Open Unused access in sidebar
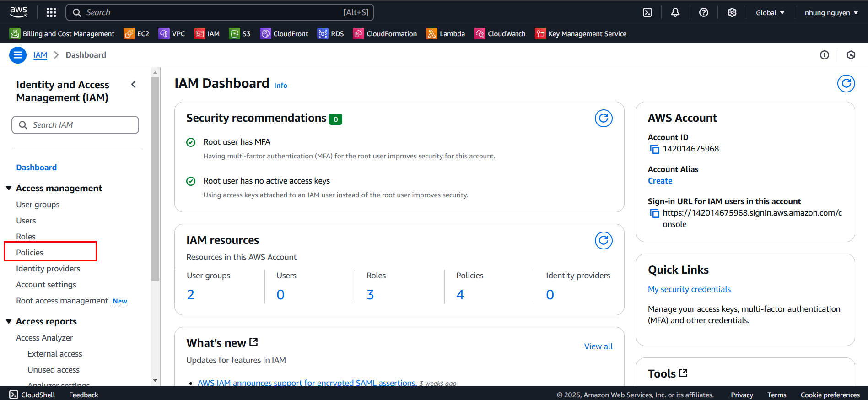Image resolution: width=868 pixels, height=400 pixels. point(54,370)
